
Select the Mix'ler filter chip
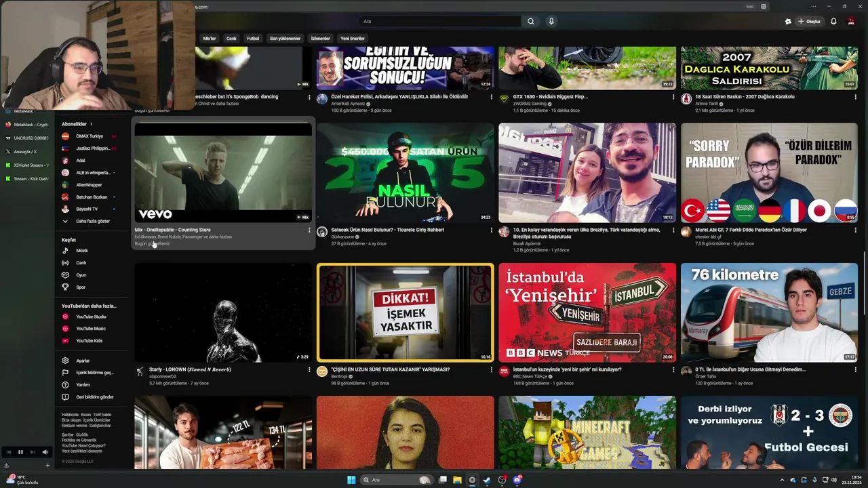pyautogui.click(x=210, y=39)
